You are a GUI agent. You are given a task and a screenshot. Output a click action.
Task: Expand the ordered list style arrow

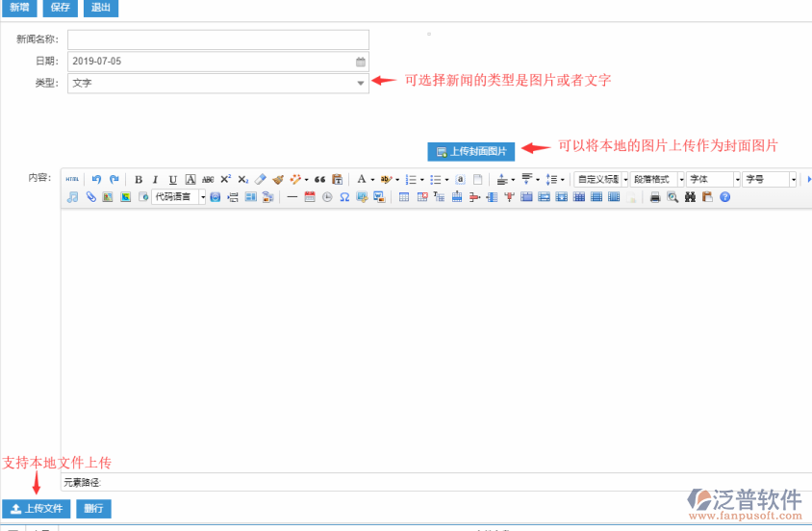tap(422, 180)
